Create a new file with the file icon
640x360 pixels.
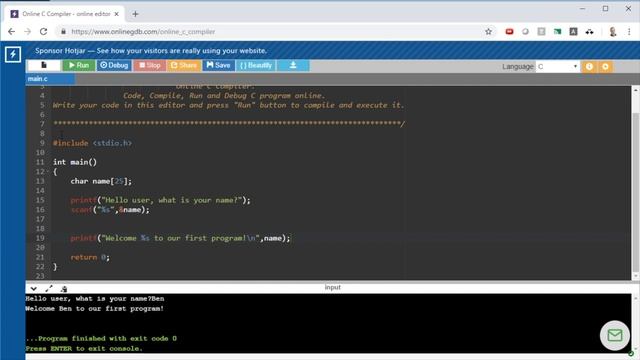[x=44, y=65]
